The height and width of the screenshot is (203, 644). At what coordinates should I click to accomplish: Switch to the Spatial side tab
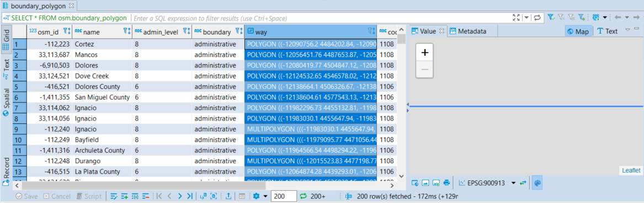click(x=7, y=102)
